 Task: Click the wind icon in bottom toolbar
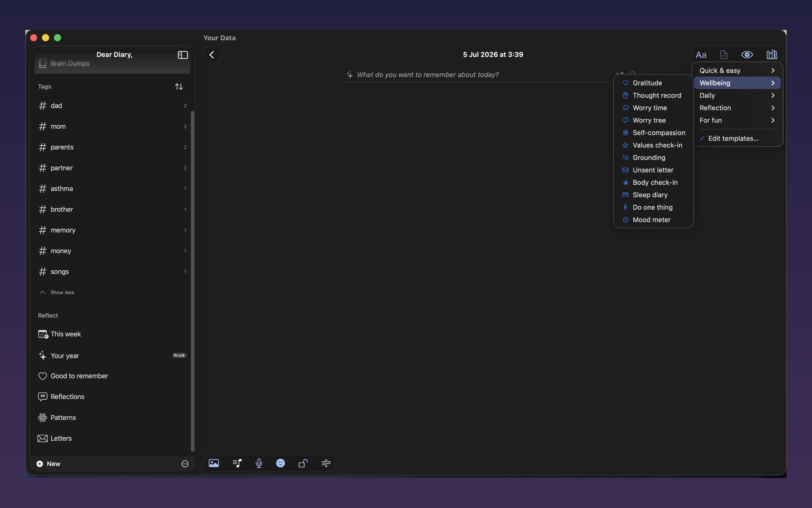pyautogui.click(x=326, y=463)
